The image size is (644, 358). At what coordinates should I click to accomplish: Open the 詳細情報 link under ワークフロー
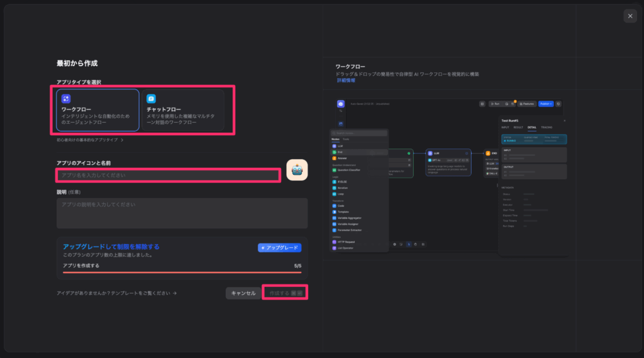click(x=345, y=81)
